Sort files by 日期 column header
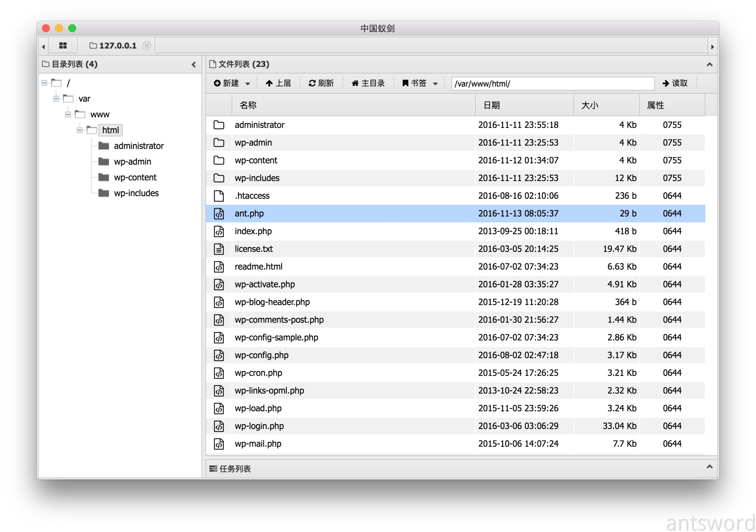756x532 pixels. pyautogui.click(x=491, y=105)
